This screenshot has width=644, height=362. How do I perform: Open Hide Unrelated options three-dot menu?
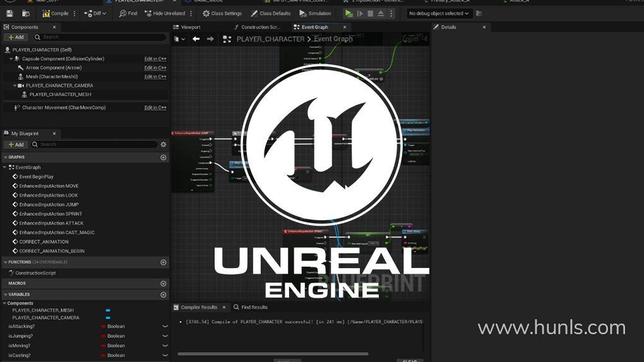pyautogui.click(x=191, y=13)
